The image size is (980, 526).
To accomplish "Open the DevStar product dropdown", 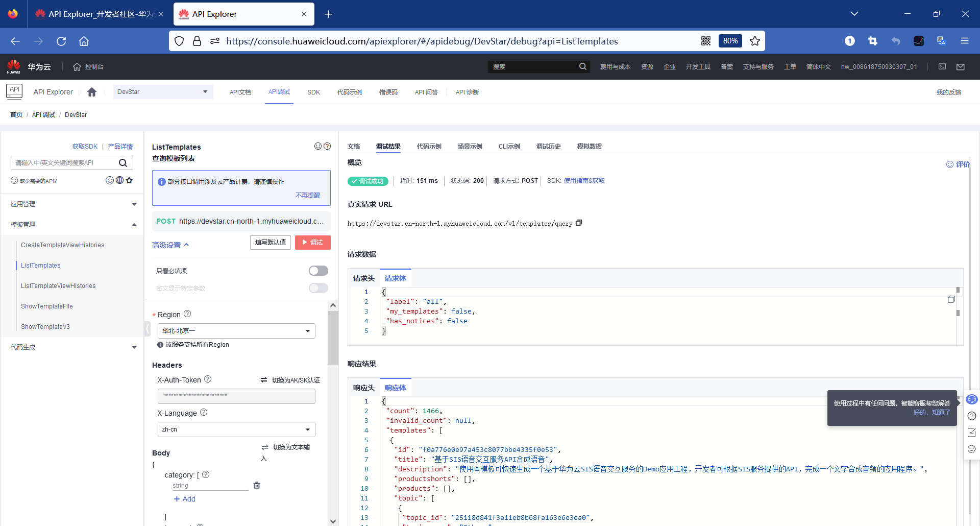I will (163, 92).
